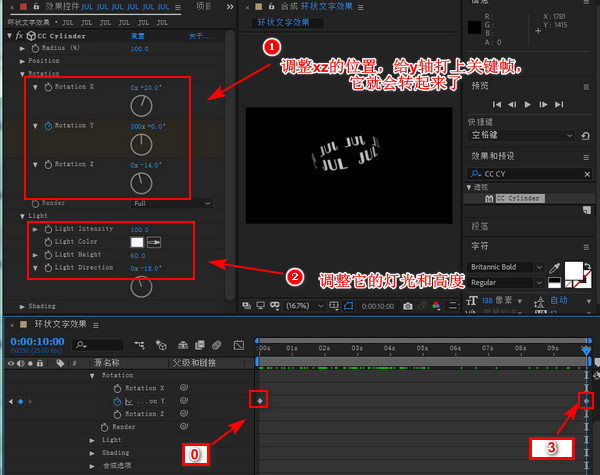The image size is (600, 475).
Task: Toggle the Rotation Y stopwatch keyframing
Action: (48, 126)
